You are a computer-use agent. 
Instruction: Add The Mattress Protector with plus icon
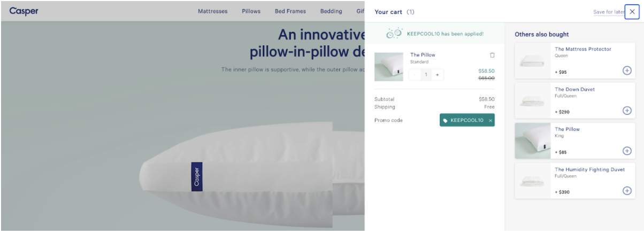point(627,71)
